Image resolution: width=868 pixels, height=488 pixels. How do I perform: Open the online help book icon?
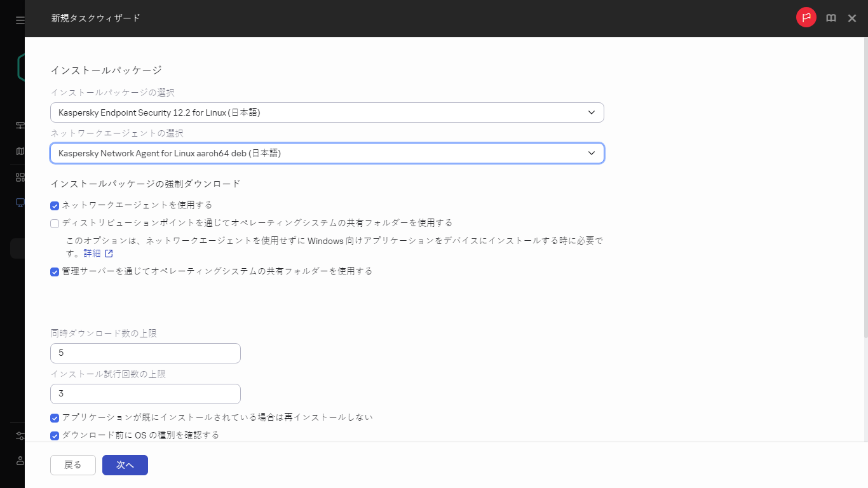831,18
